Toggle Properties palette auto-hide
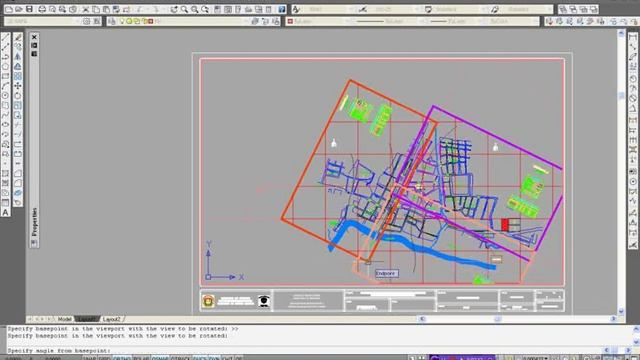 click(x=34, y=45)
